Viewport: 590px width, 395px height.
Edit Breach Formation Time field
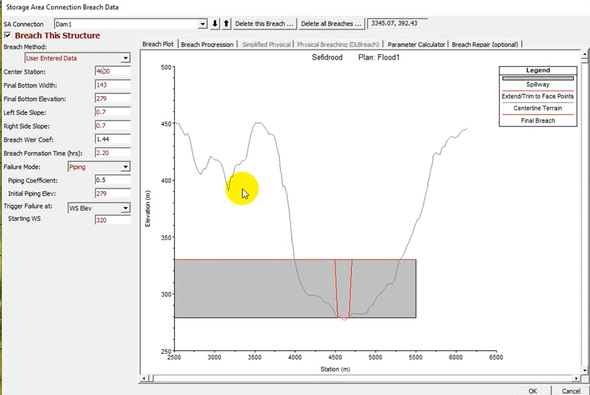coord(113,152)
